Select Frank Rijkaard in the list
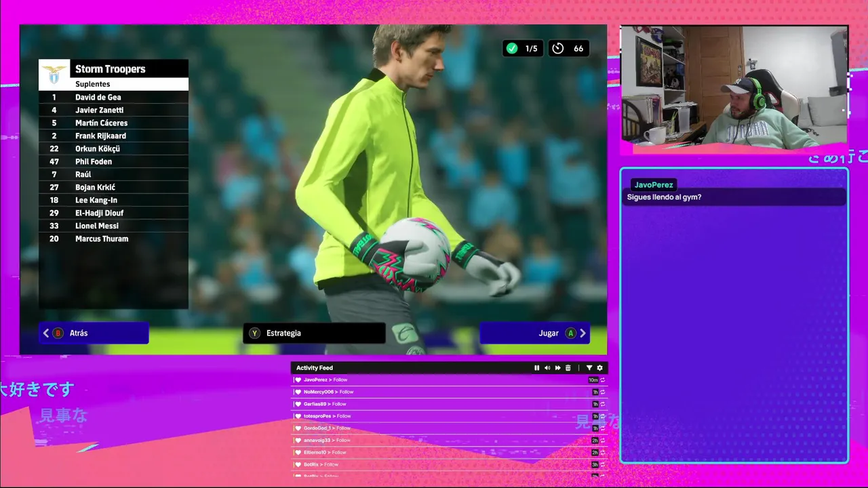868x488 pixels. click(x=114, y=136)
